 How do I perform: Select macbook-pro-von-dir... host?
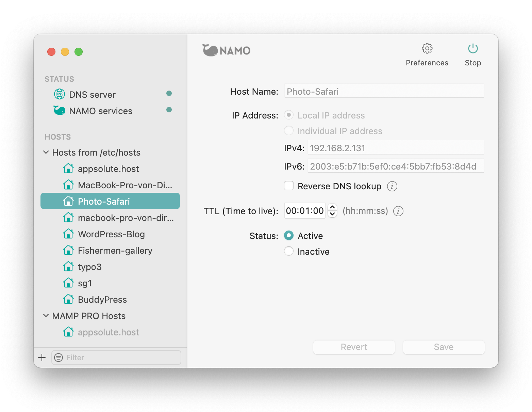pos(110,218)
